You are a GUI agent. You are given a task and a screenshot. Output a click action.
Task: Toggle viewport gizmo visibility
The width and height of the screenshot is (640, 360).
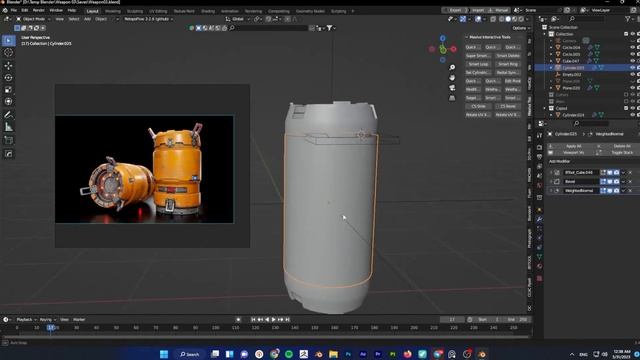point(463,19)
